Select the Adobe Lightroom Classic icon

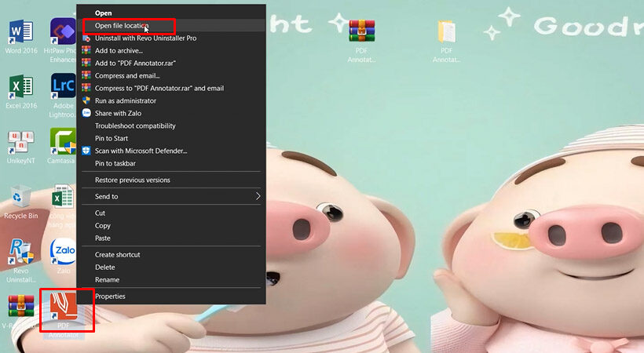click(64, 96)
